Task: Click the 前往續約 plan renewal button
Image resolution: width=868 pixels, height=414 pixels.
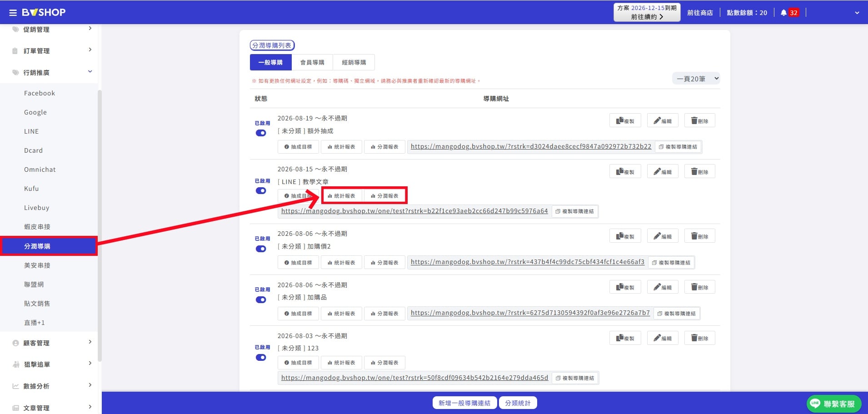Action: coord(647,13)
